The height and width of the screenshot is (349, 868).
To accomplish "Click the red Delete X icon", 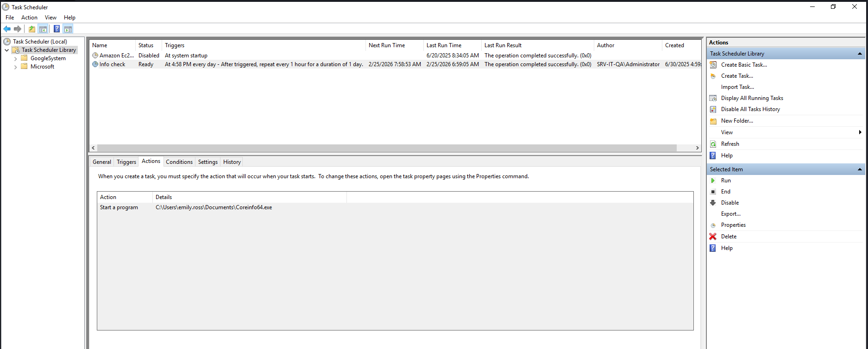I will click(x=713, y=237).
